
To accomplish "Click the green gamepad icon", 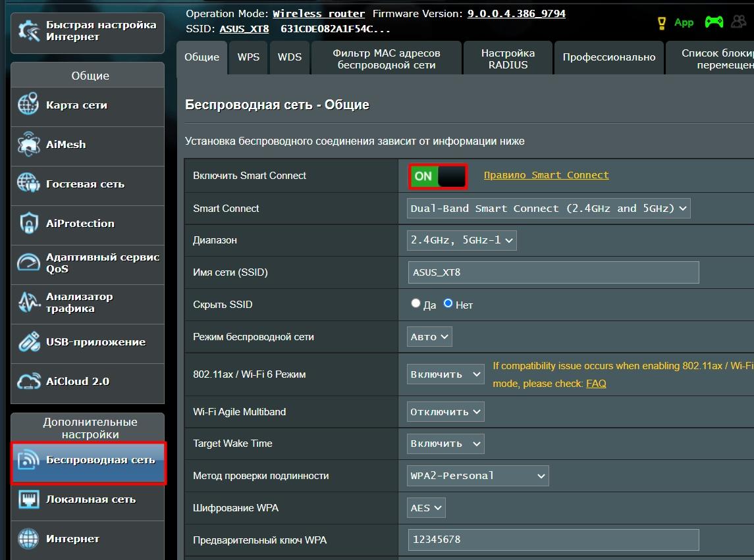I will point(714,22).
